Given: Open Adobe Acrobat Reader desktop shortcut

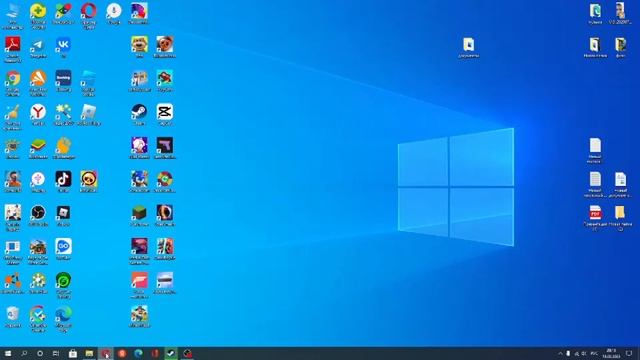Looking at the screenshot, I should pos(13,49).
